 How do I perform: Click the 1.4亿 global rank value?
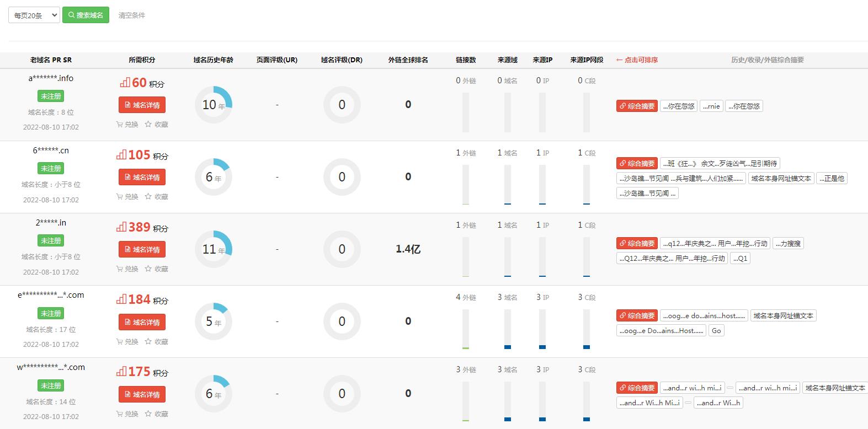point(408,249)
